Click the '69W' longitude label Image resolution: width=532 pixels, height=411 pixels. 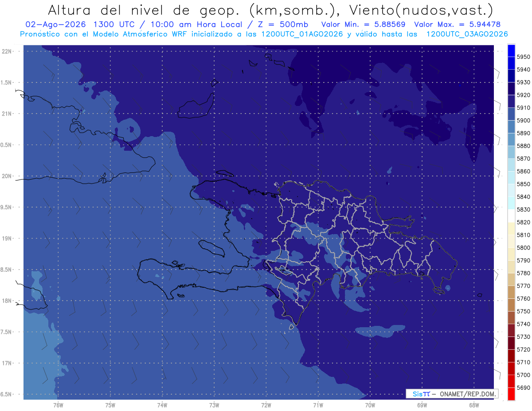(x=422, y=405)
